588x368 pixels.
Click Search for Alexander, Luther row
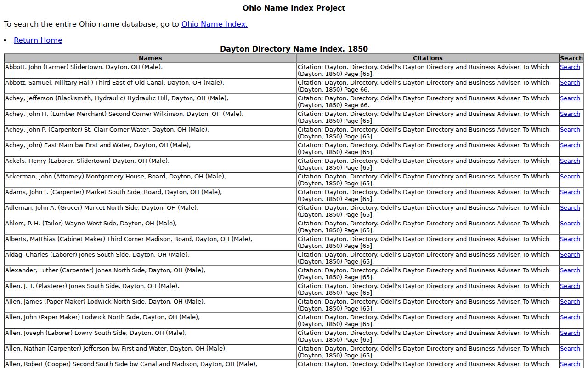570,270
